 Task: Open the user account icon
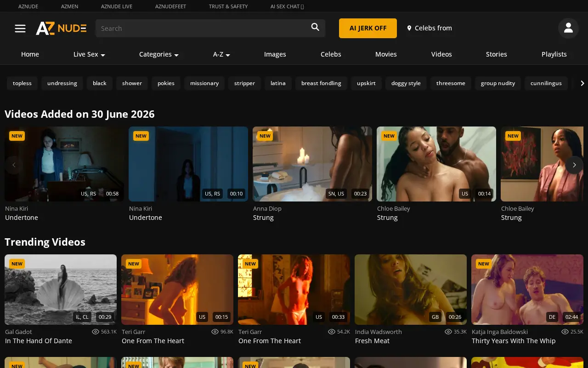coord(568,28)
